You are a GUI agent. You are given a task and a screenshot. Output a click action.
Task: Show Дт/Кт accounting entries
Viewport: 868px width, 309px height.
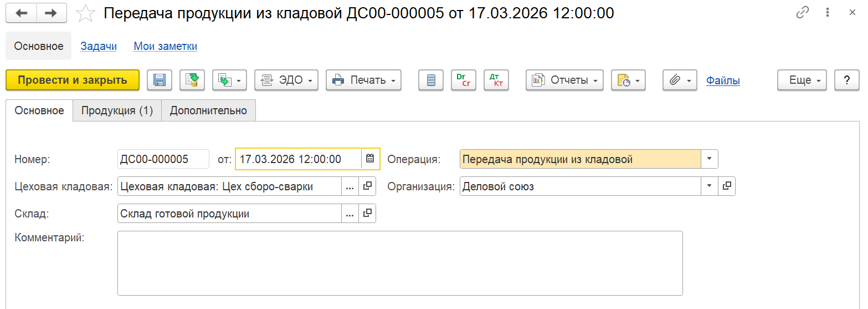pos(496,80)
